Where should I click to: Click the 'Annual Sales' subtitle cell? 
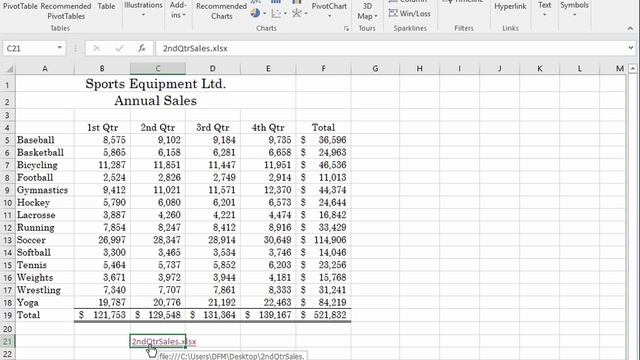coord(156,101)
